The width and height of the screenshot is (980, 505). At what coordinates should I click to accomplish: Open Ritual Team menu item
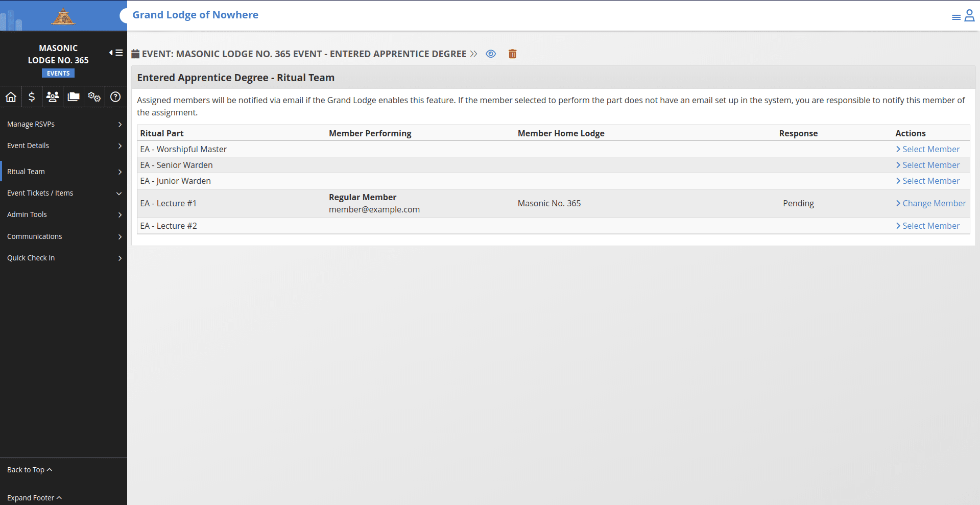pos(63,172)
